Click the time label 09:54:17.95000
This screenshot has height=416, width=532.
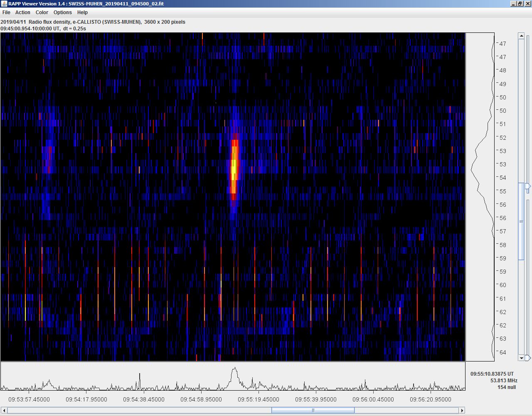coord(86,399)
